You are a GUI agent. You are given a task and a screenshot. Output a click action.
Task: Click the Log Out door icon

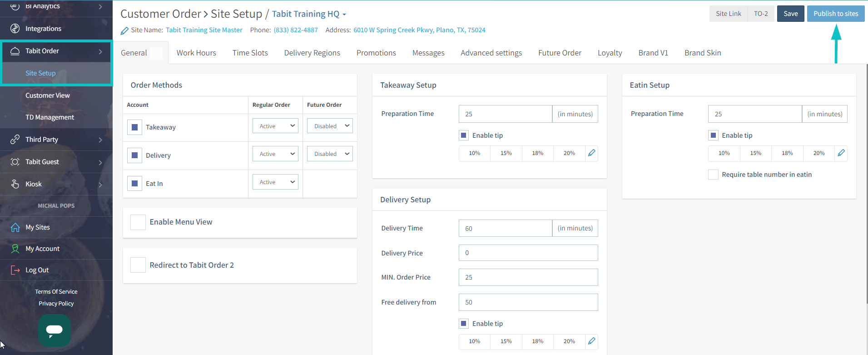pos(15,270)
